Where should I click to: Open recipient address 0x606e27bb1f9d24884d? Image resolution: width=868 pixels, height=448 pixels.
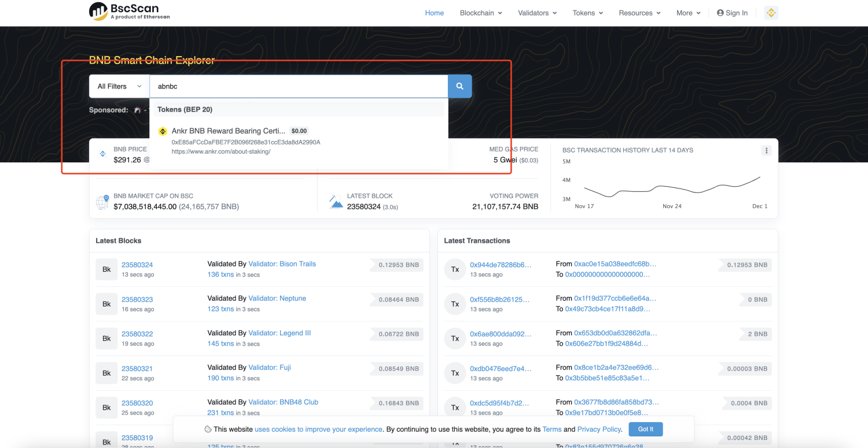point(606,344)
